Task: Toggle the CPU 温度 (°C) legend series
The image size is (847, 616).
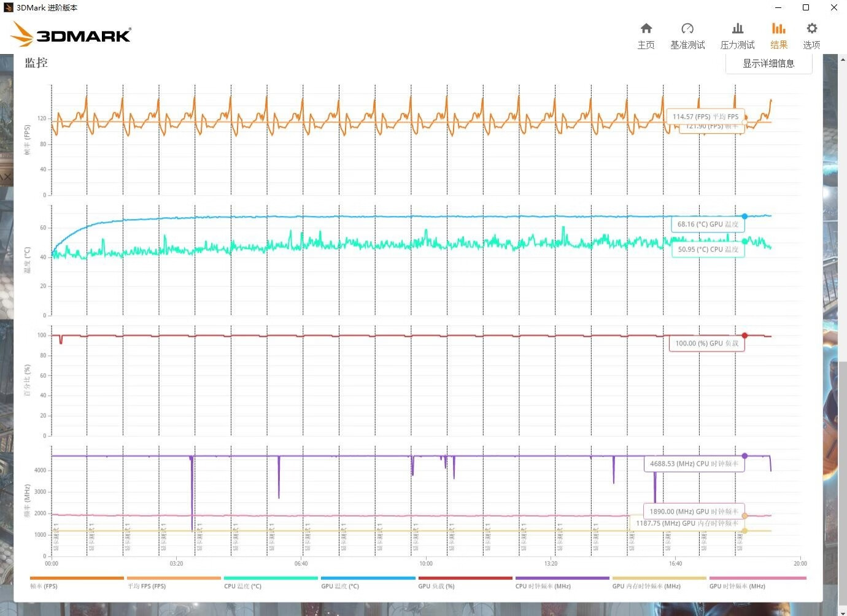Action: [x=270, y=582]
